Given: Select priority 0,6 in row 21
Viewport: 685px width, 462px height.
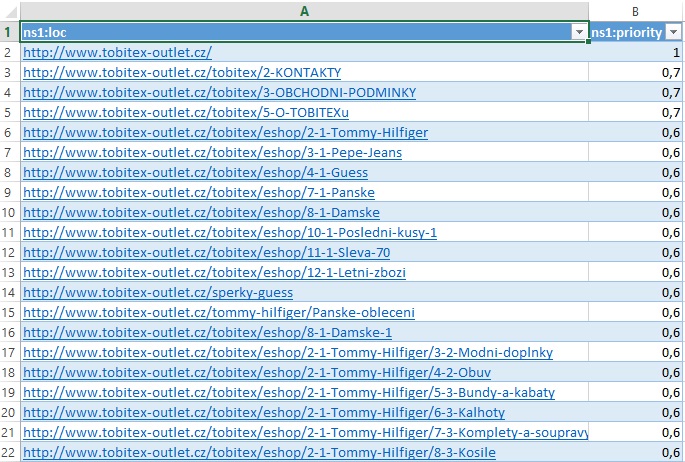Looking at the screenshot, I should [x=636, y=433].
